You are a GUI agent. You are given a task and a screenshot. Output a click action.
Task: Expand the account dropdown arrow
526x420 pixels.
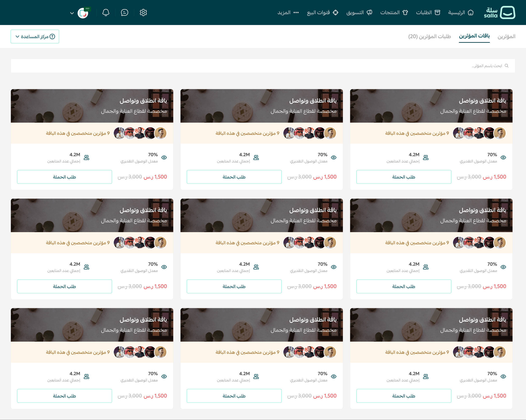[72, 13]
